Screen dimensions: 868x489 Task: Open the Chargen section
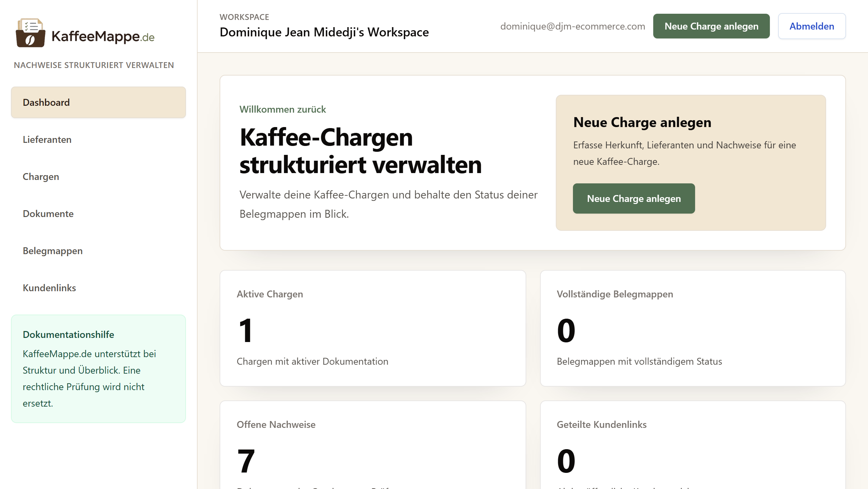(x=98, y=177)
